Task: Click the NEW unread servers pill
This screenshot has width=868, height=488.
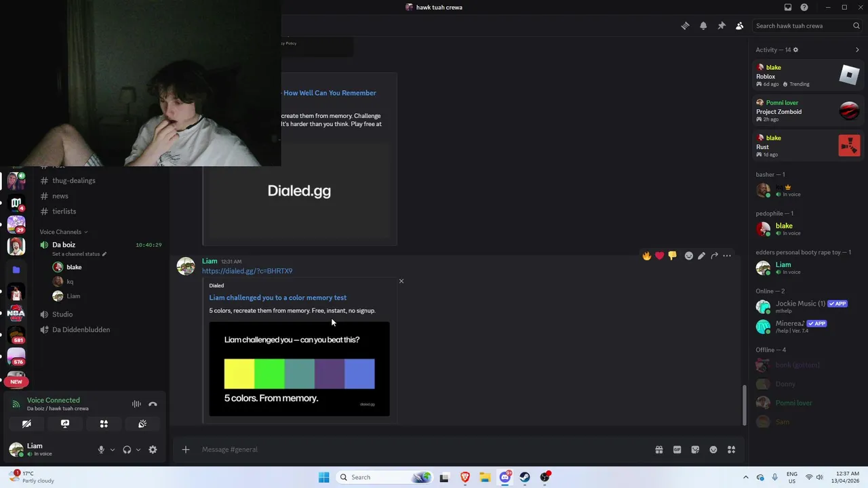Action: [16, 382]
